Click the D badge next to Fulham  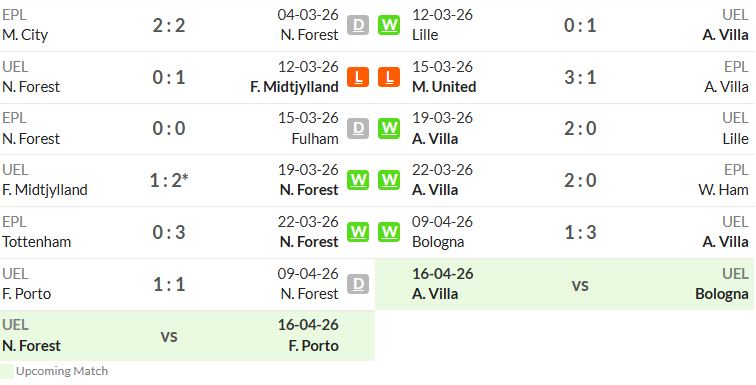pyautogui.click(x=358, y=129)
